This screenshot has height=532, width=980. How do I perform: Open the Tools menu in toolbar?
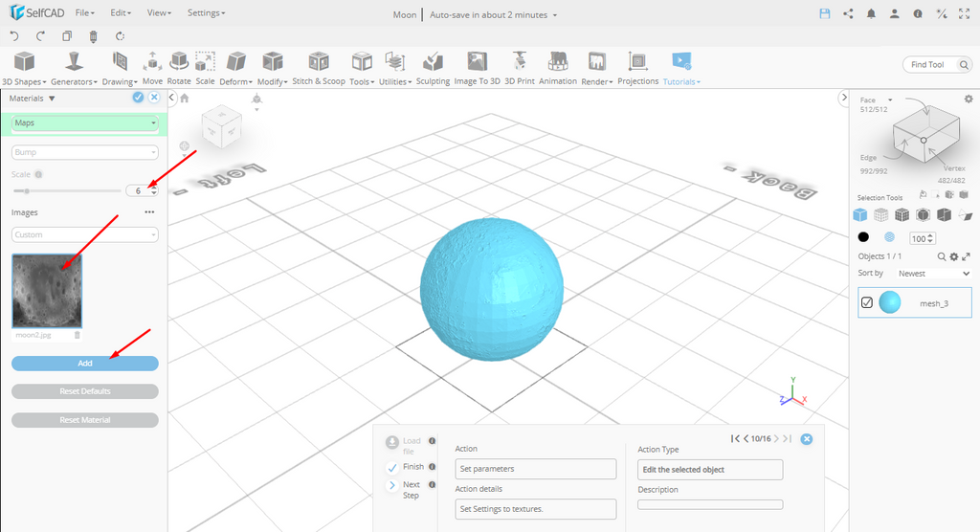click(x=361, y=69)
